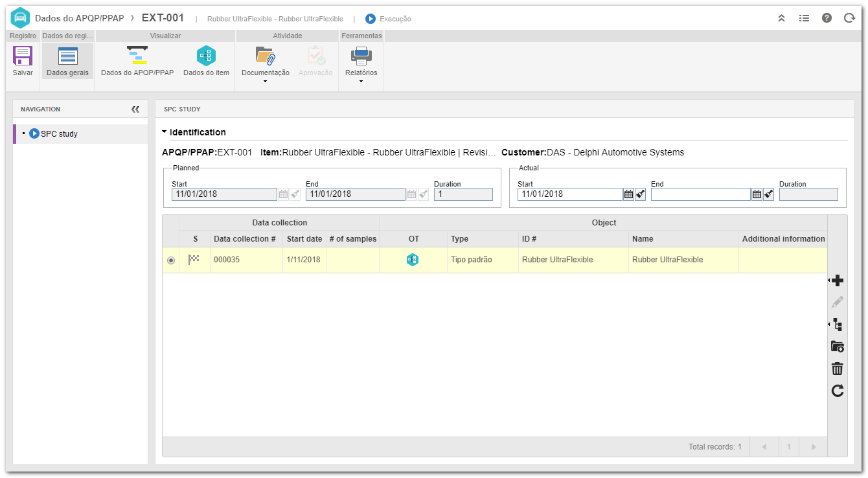Viewport: 868px width, 478px height.
Task: Click the refresh arrow beside the grid
Action: [x=838, y=391]
